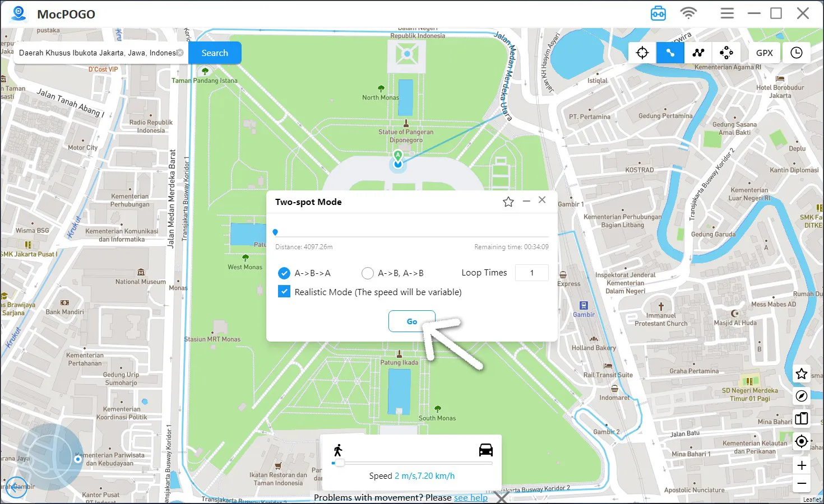Viewport: 824px width, 504px height.
Task: Disable Realistic Mode checkbox
Action: (284, 292)
